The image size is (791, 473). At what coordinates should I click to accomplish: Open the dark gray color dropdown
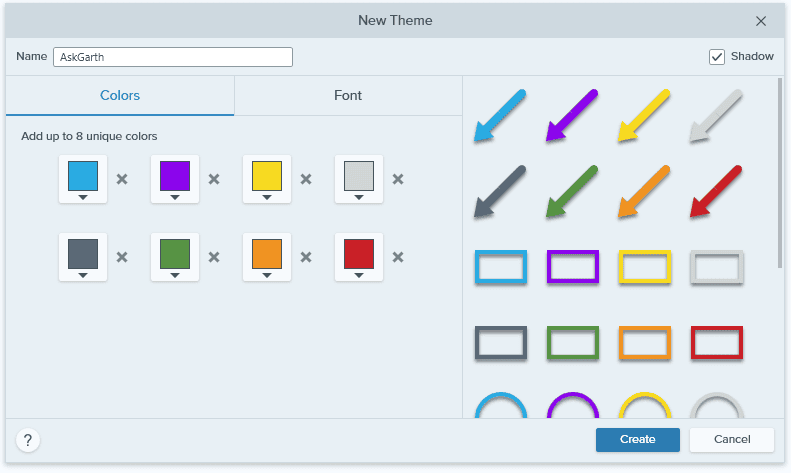pos(83,275)
